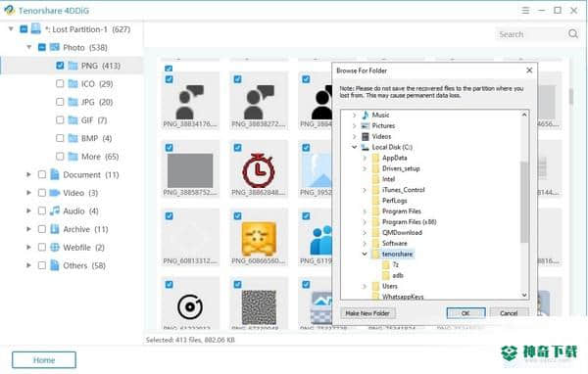Click the ICO folder icon
Image resolution: width=588 pixels, height=374 pixels.
tap(73, 83)
